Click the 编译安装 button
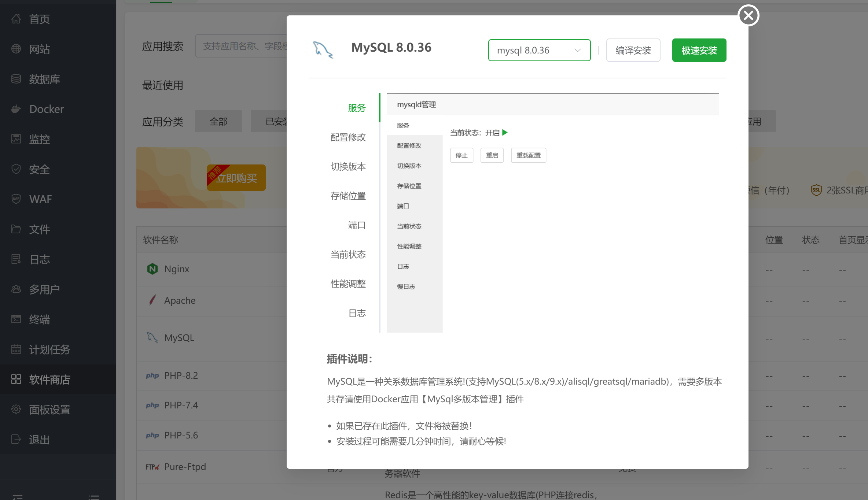 [x=633, y=50]
